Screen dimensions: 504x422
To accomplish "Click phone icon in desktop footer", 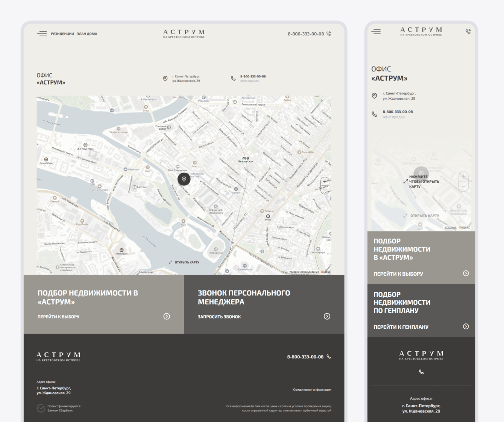I will [x=329, y=357].
